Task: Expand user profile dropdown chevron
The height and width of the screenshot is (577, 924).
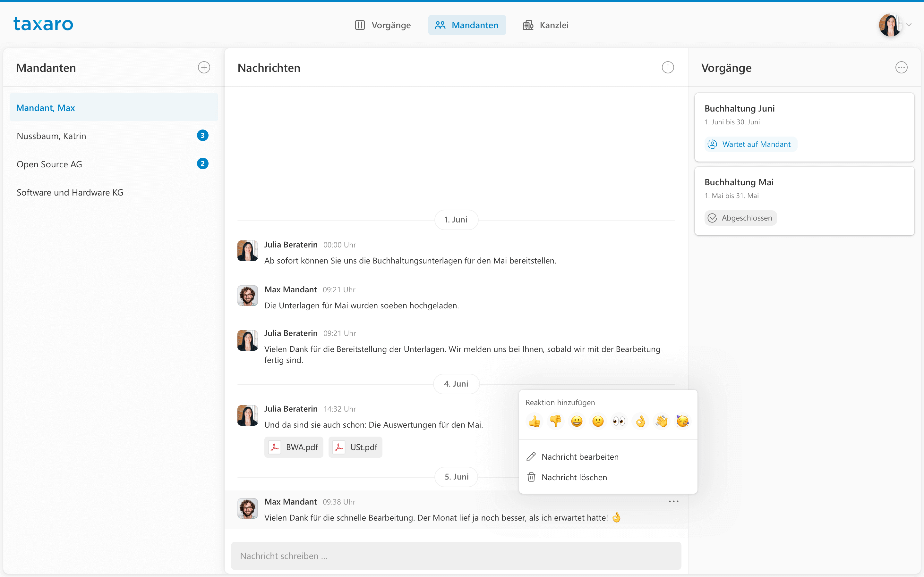Action: (x=909, y=25)
